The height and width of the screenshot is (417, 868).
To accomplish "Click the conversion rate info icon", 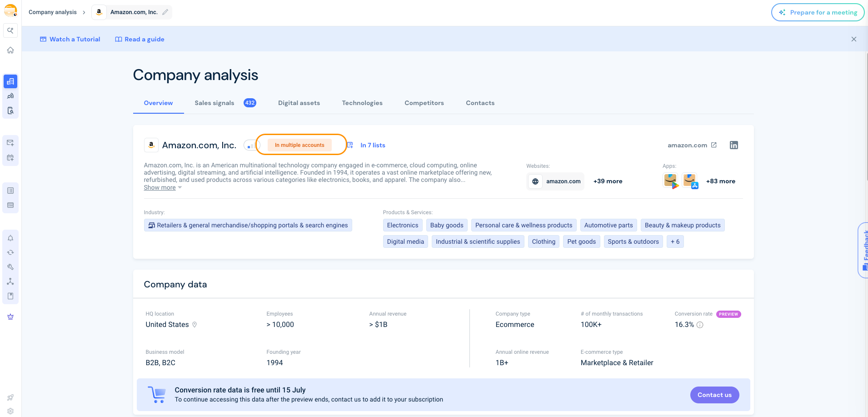I will 700,325.
